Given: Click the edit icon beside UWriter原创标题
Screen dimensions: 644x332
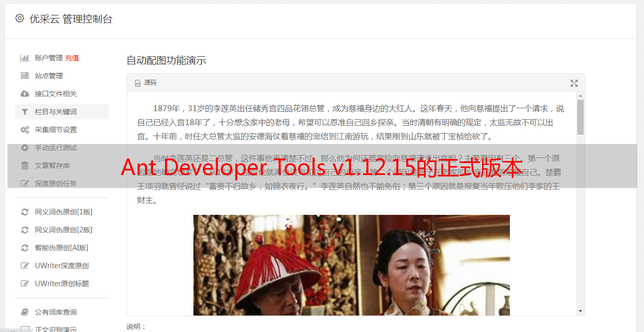Looking at the screenshot, I should [24, 284].
